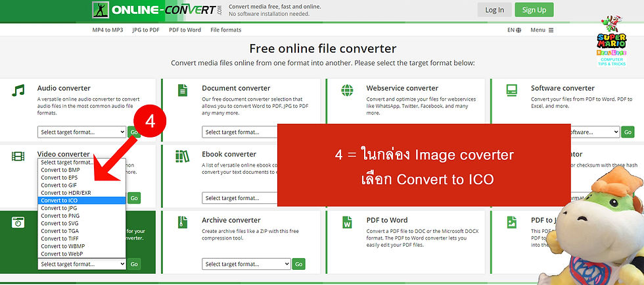Click the Image converter picture icon
Screen dimensions: 644x285
coord(18,222)
